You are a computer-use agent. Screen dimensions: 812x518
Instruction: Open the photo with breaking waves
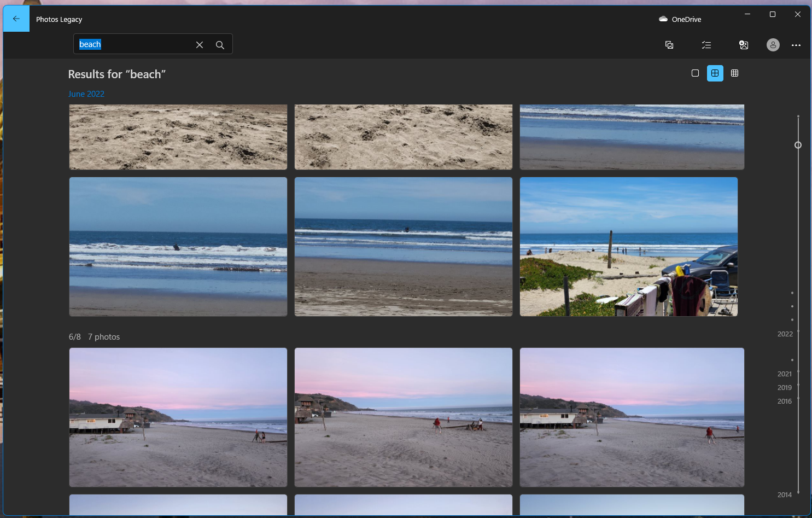pos(178,247)
